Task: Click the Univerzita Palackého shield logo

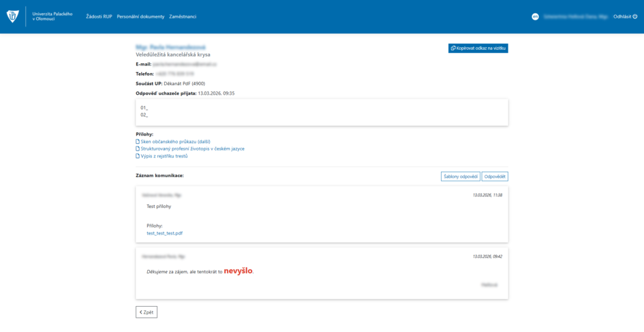Action: point(13,16)
